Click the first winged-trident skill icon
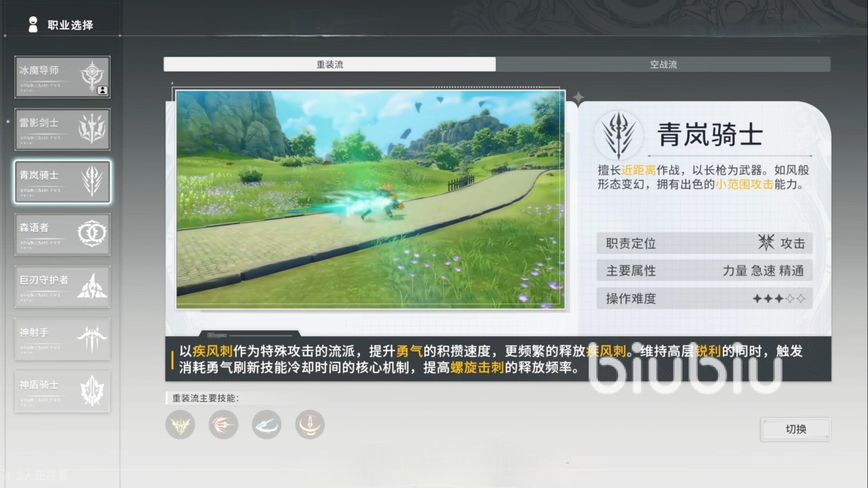 pyautogui.click(x=180, y=425)
